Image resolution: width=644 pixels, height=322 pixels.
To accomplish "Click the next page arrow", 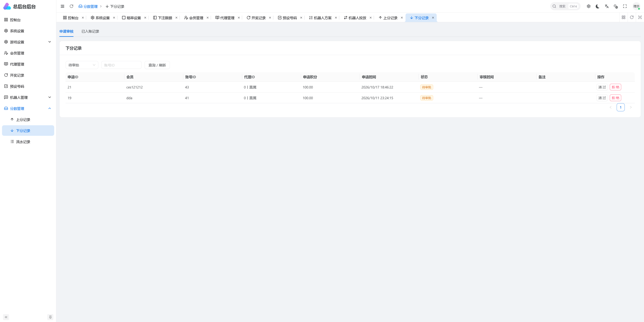I will click(631, 108).
